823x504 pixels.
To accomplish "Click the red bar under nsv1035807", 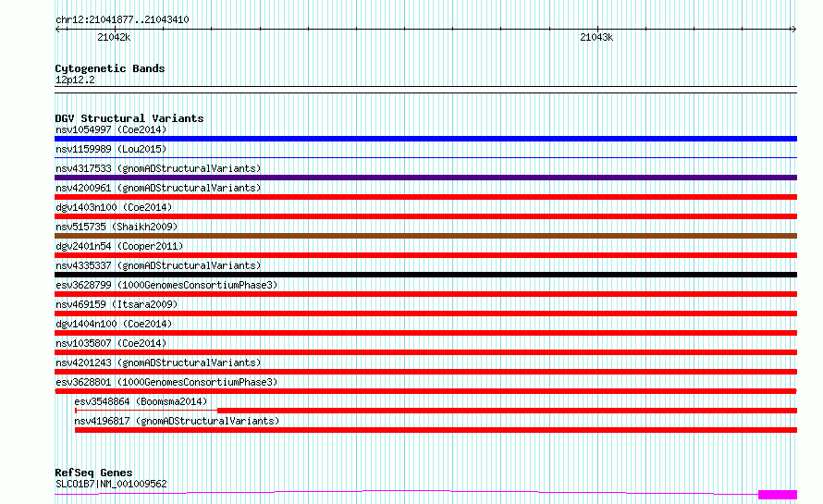I will pos(425,352).
